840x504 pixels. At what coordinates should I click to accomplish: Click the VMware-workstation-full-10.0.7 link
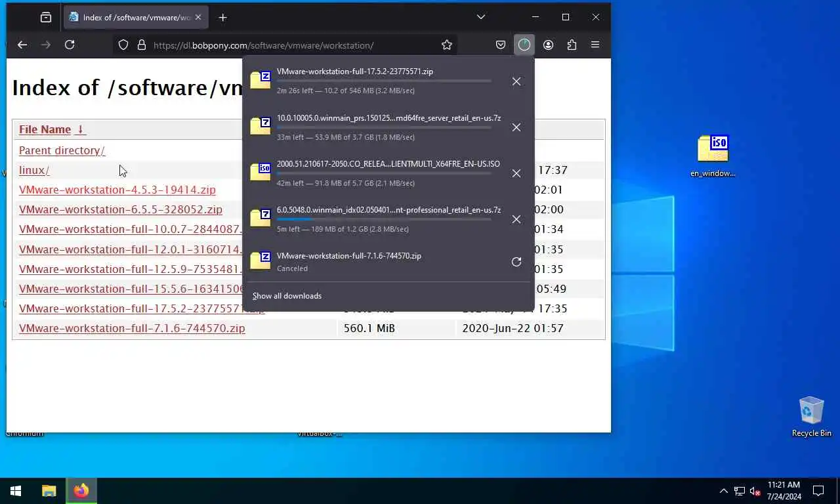(131, 229)
